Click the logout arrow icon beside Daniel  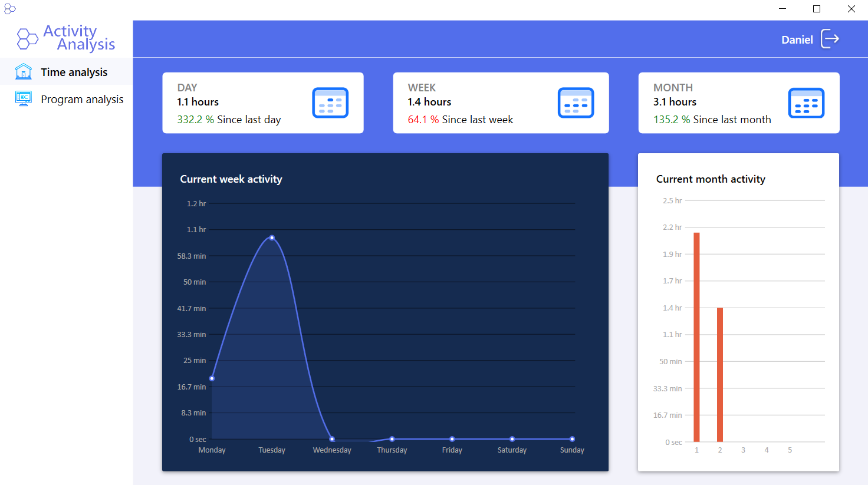830,39
